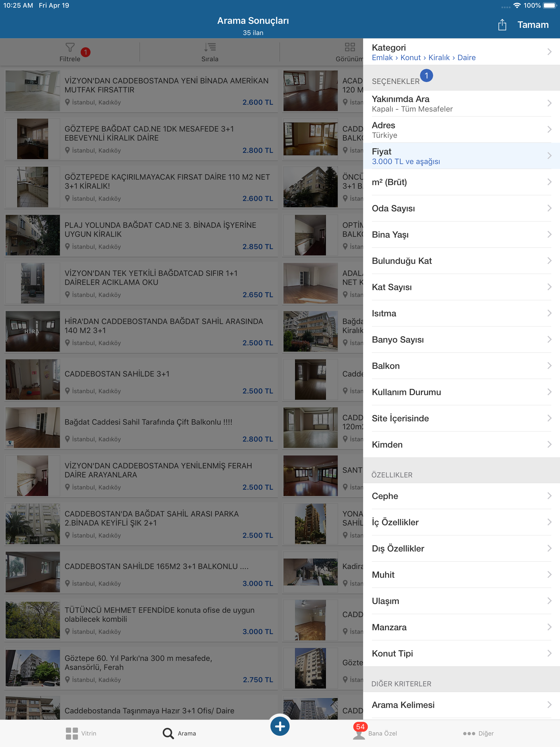
Task: Open Cephe features row
Action: pyautogui.click(x=461, y=496)
